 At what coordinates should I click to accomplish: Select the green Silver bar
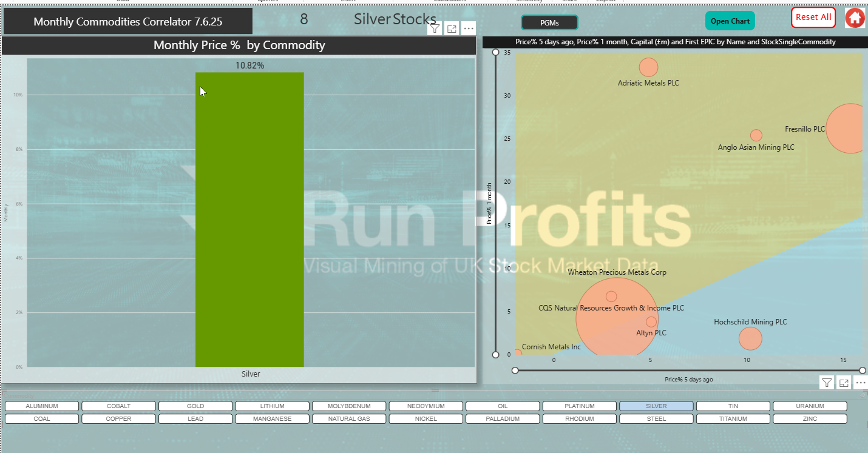[x=249, y=220]
